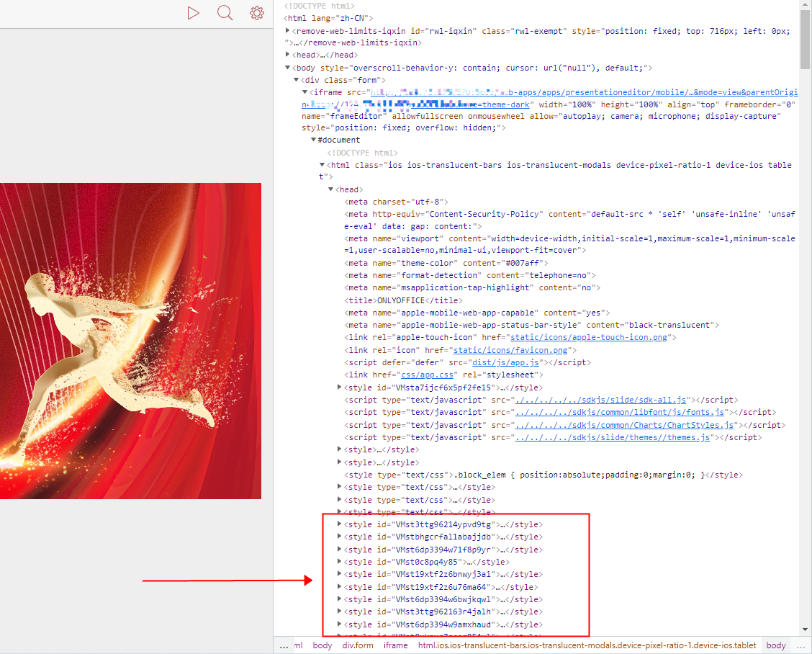Viewport: 812px width, 654px height.
Task: Click html.ios breadcrumb in bottom bar
Action: pyautogui.click(x=587, y=645)
